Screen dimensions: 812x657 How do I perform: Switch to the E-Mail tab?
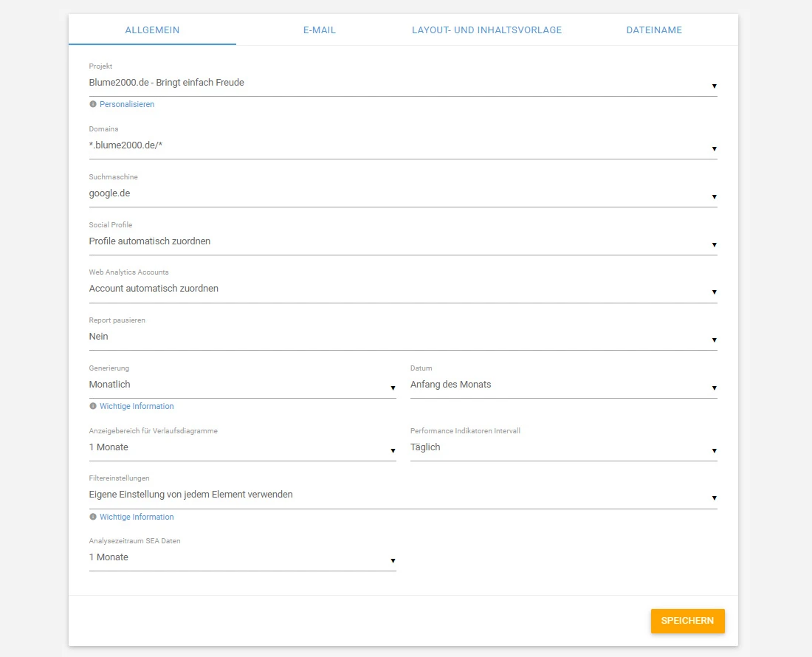tap(319, 30)
